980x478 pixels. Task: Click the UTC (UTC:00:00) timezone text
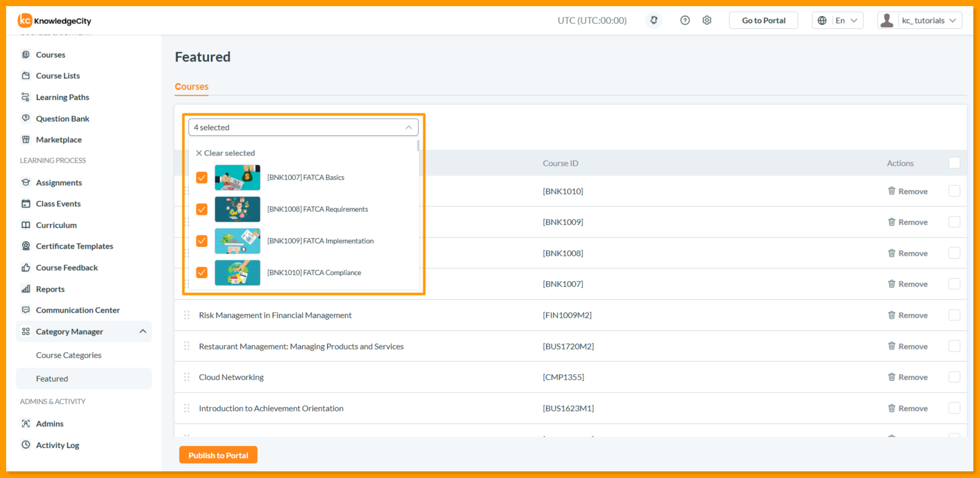point(592,20)
